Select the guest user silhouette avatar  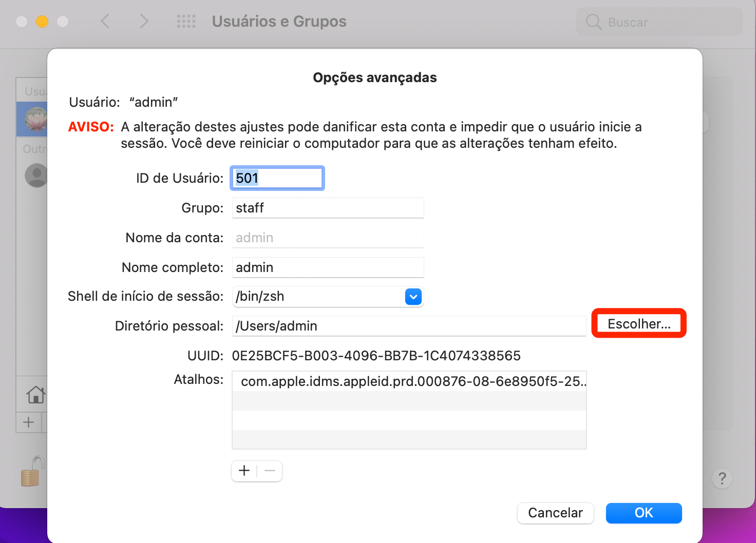click(36, 176)
